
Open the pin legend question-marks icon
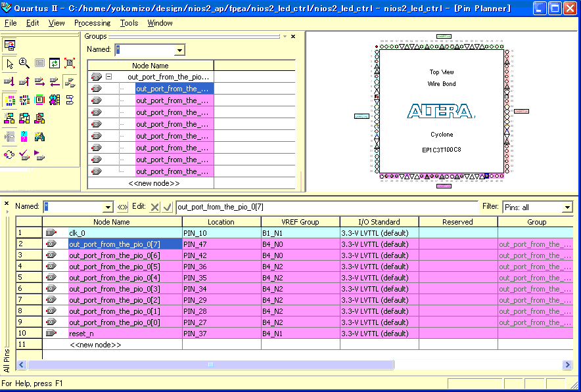tap(24, 137)
